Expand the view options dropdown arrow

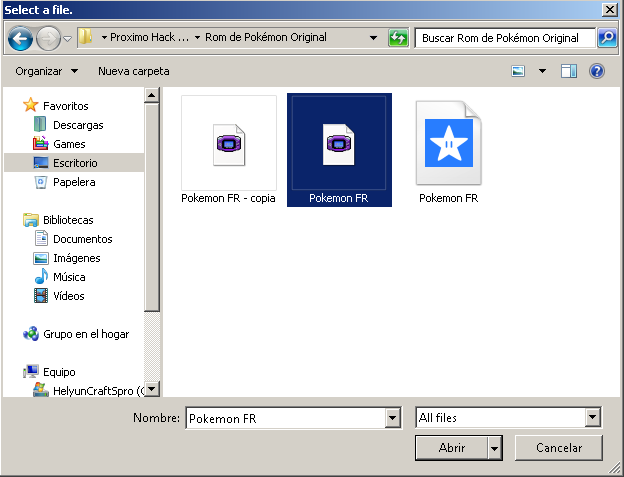[542, 71]
